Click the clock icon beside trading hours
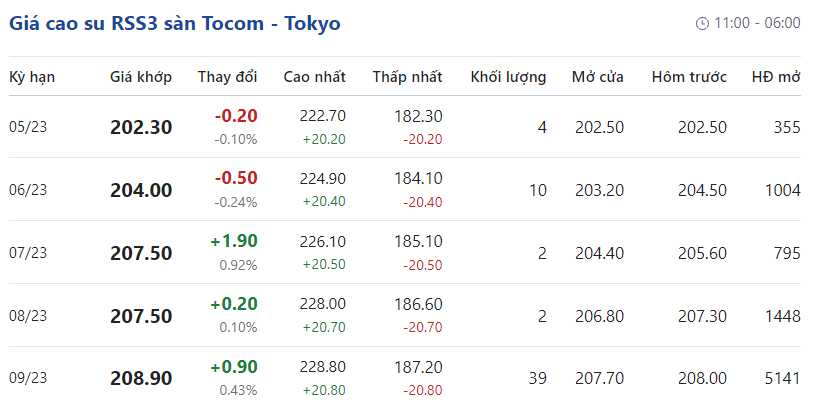This screenshot has width=821, height=407. click(702, 23)
